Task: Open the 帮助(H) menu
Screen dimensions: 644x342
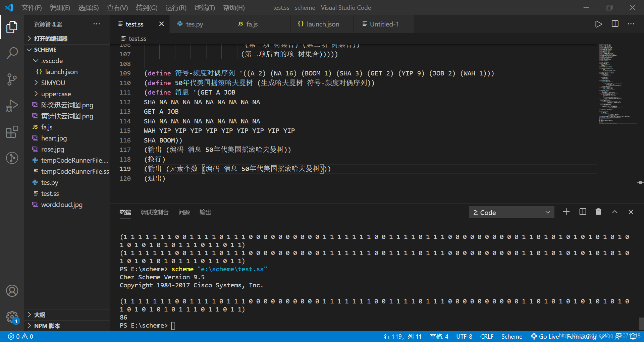Action: pyautogui.click(x=234, y=8)
